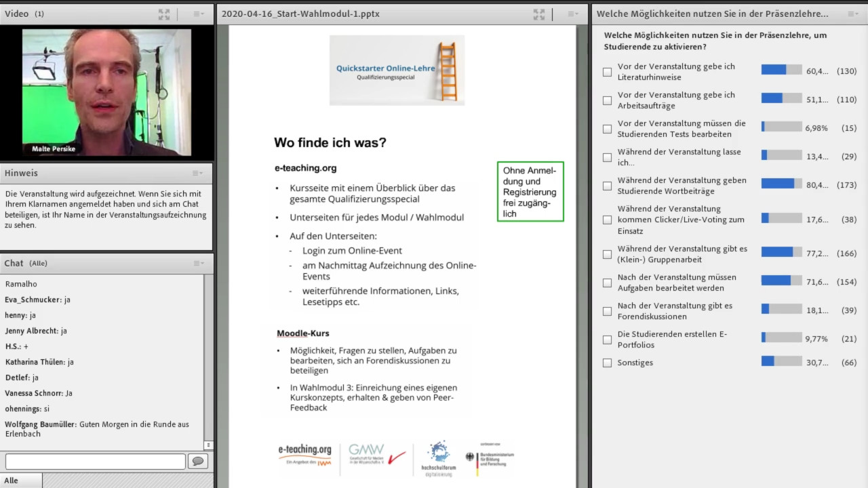This screenshot has width=868, height=488.
Task: Click the 'Wo finde ich was?' slide heading
Action: click(330, 143)
